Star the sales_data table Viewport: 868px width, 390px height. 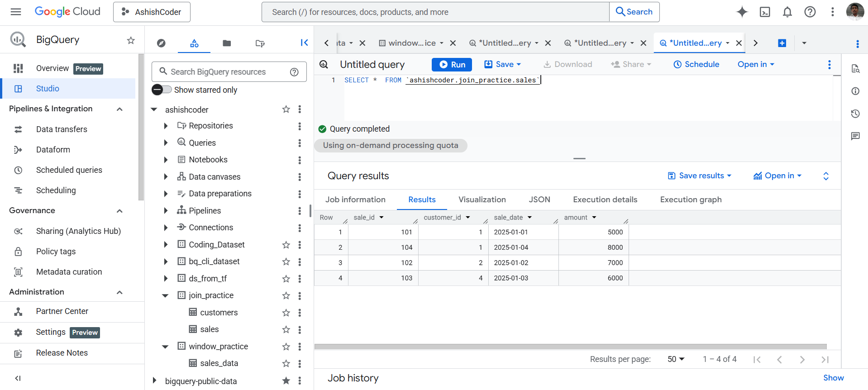click(286, 363)
